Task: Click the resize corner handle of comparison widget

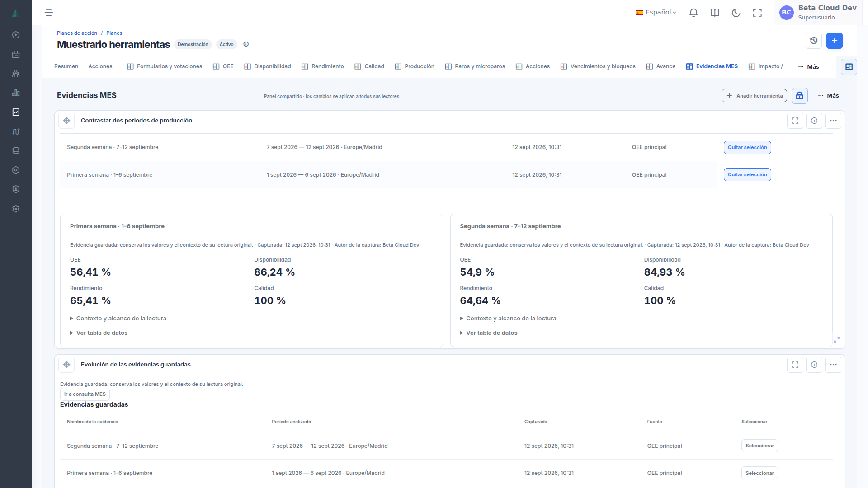Action: coord(837,340)
